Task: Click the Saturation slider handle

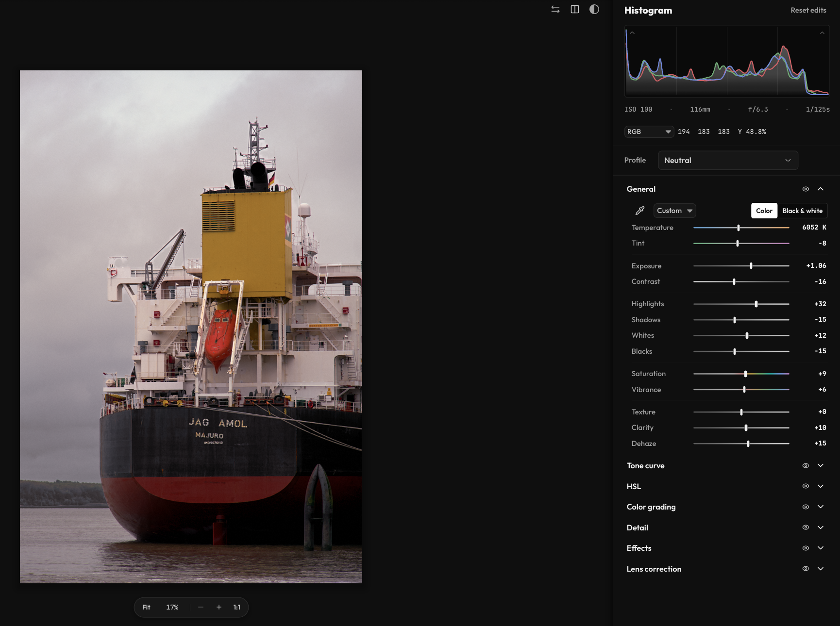Action: click(745, 374)
